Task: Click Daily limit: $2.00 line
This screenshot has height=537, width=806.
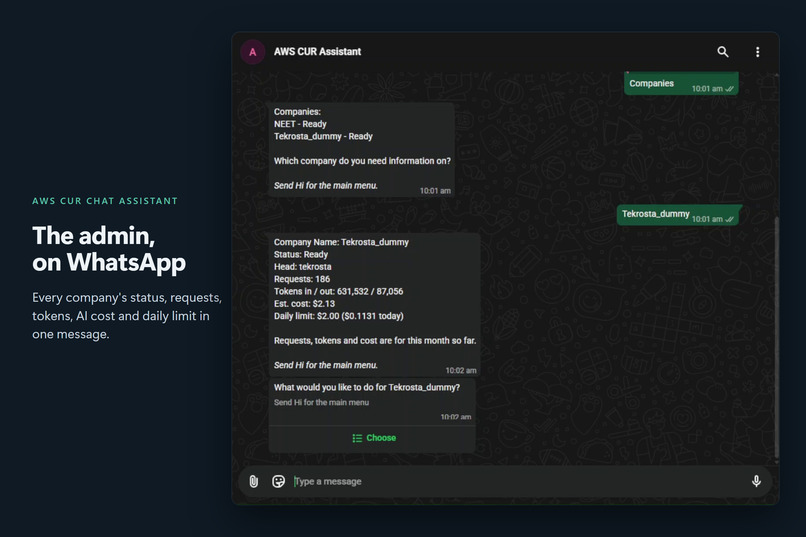Action: (338, 316)
